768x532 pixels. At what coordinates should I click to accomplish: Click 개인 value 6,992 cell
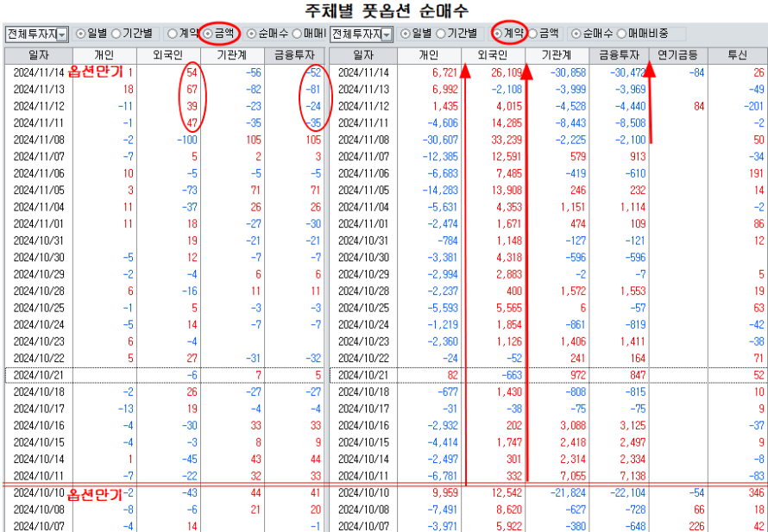(445, 90)
